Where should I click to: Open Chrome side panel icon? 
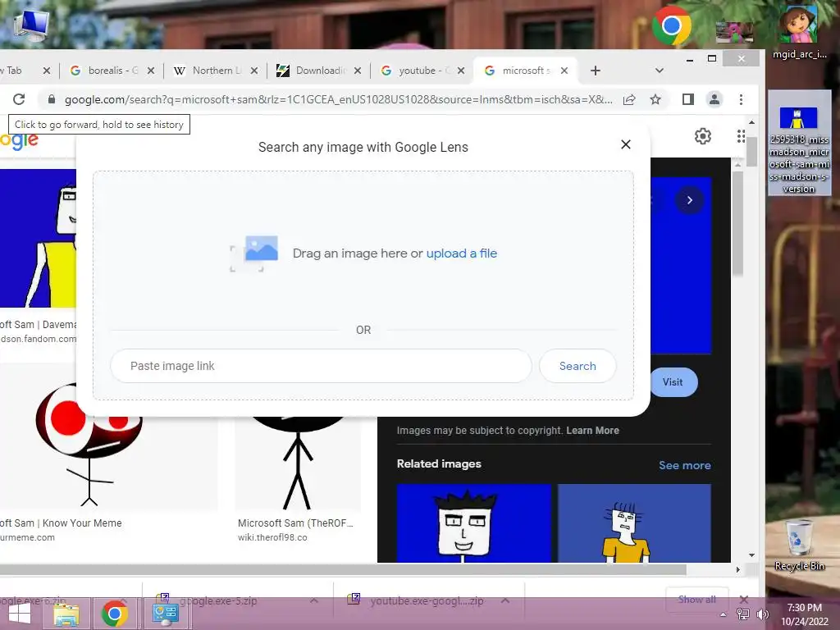pos(688,99)
